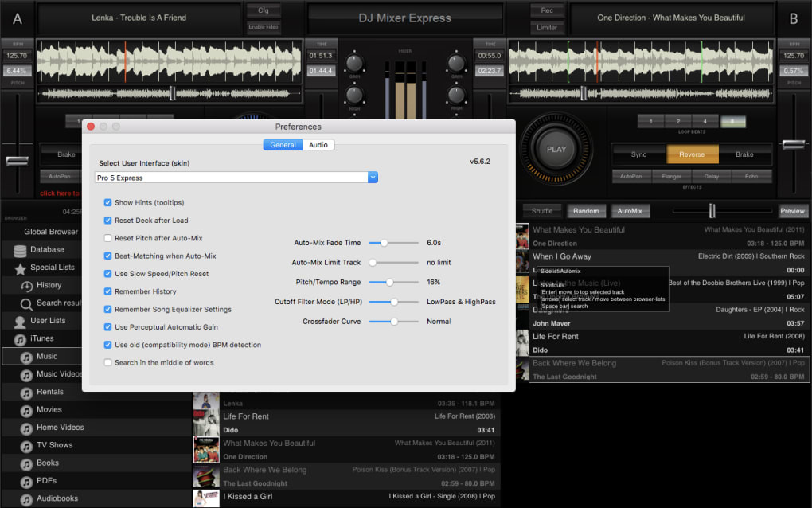
Task: Click the Preview button
Action: pos(792,211)
